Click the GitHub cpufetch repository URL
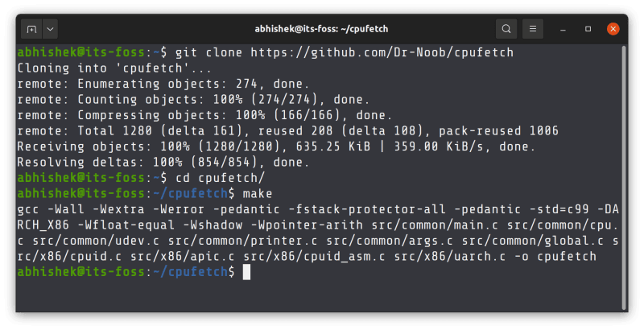Image resolution: width=644 pixels, height=330 pixels. pos(382,52)
